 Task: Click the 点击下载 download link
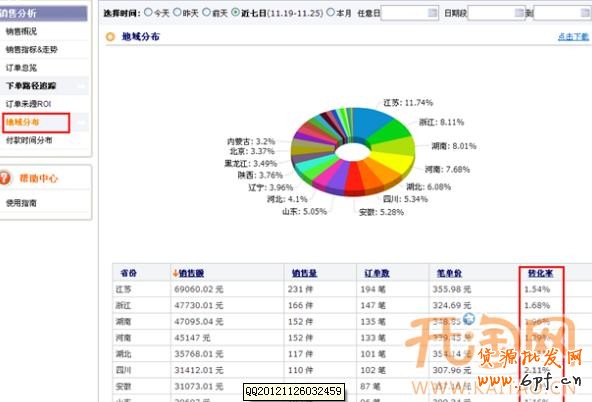[x=573, y=37]
